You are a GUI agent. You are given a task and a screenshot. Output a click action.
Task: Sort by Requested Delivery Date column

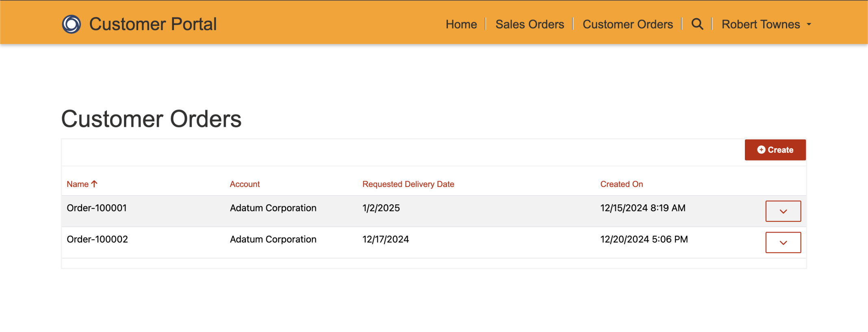[408, 184]
